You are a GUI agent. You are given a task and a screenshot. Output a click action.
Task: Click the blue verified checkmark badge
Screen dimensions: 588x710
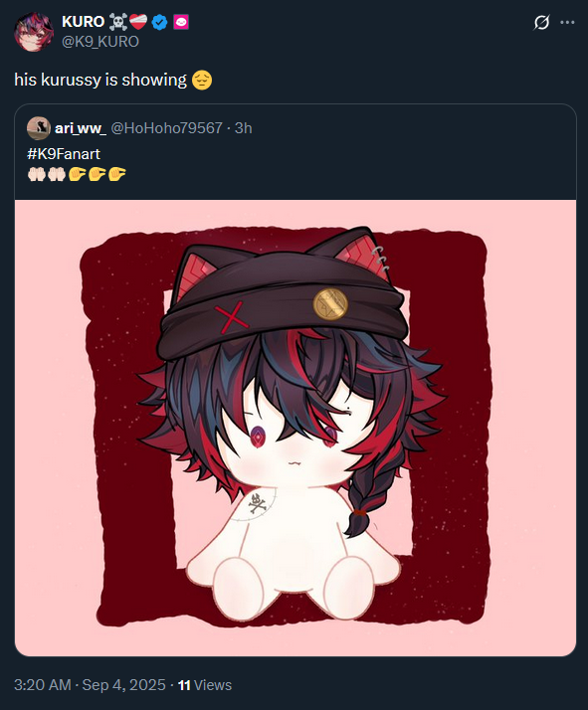click(x=159, y=22)
